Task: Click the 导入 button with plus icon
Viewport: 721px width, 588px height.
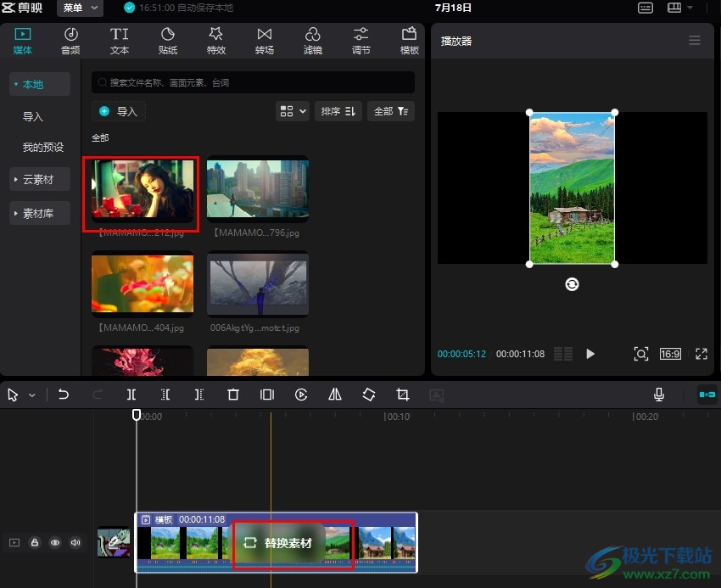Action: pos(119,111)
